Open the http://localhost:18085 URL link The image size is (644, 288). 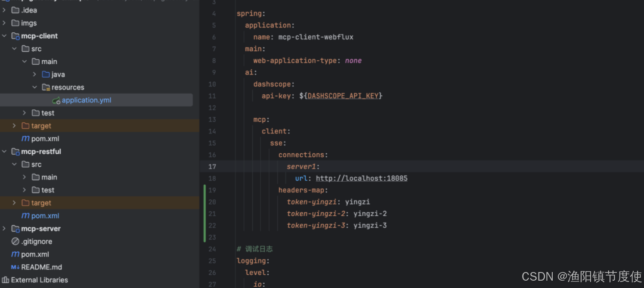point(362,178)
